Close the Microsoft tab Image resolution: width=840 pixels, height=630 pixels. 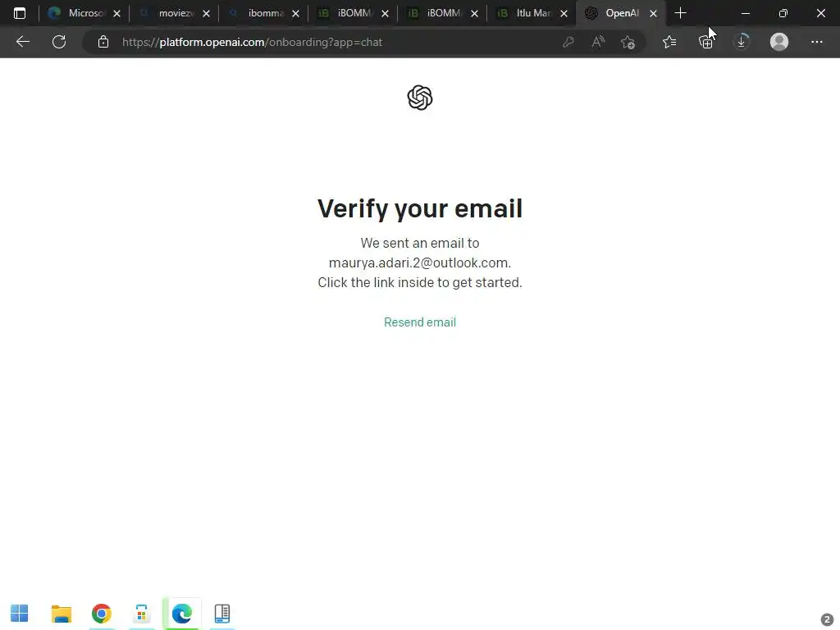tap(116, 13)
